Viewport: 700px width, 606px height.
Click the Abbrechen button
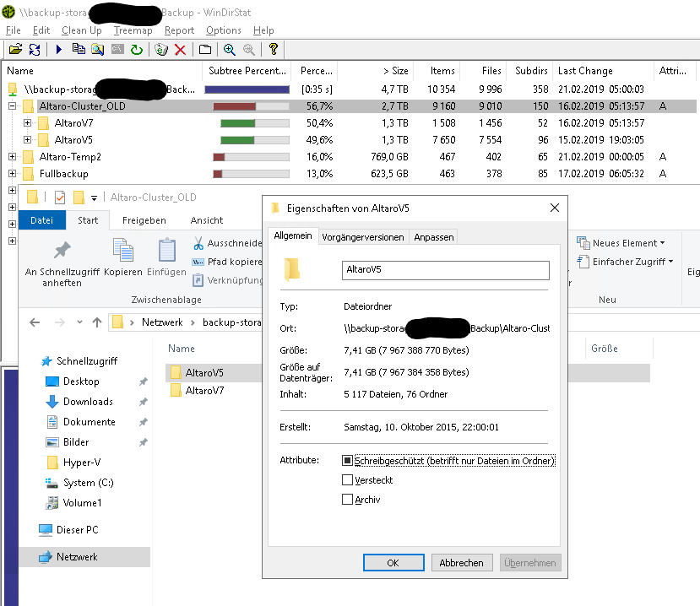pyautogui.click(x=462, y=563)
